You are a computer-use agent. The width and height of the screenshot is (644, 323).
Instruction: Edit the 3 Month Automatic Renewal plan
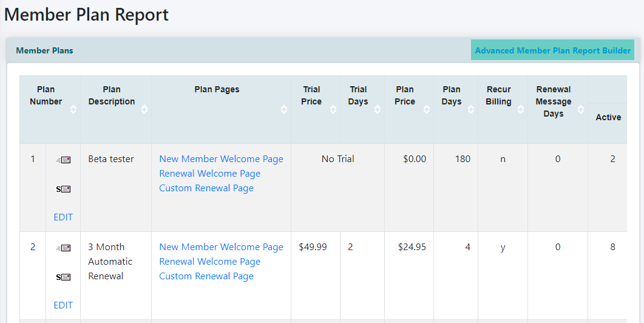pos(63,305)
